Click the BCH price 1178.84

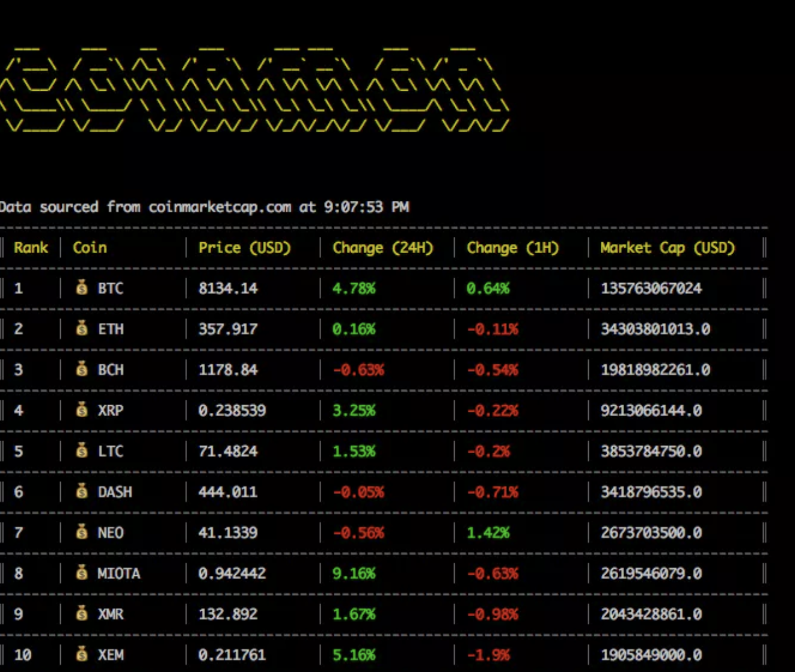pyautogui.click(x=228, y=370)
